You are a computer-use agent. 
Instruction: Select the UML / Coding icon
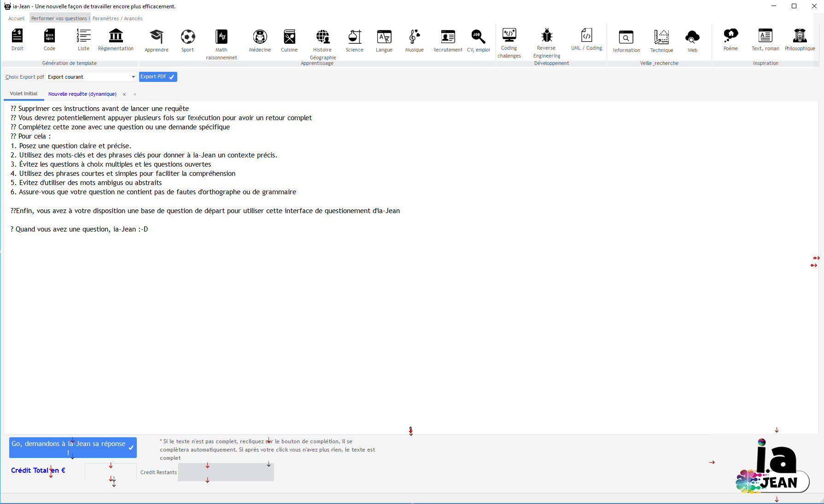coord(586,40)
